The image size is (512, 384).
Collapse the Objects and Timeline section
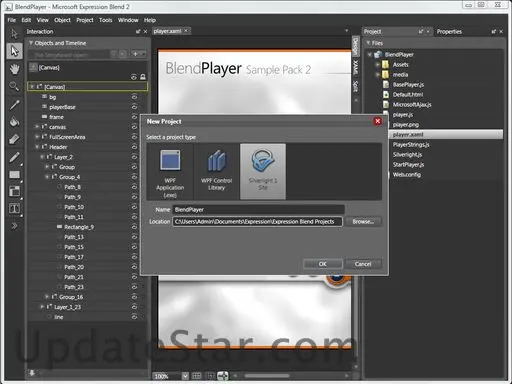(x=31, y=43)
